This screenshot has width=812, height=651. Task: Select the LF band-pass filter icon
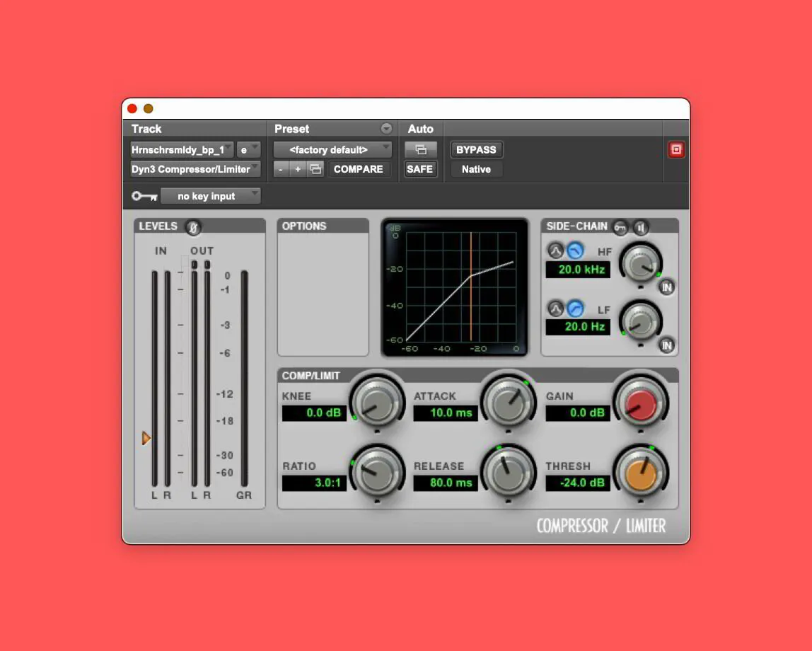[555, 310]
